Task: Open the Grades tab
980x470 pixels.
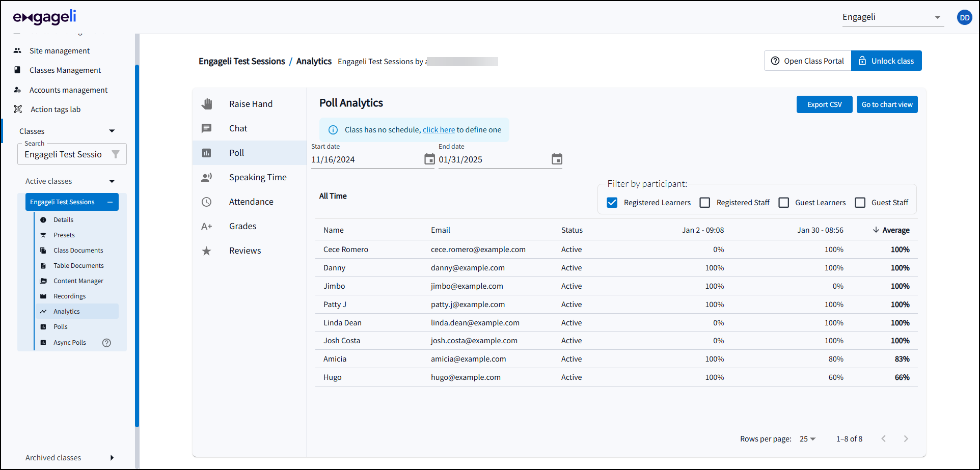Action: coord(250,226)
